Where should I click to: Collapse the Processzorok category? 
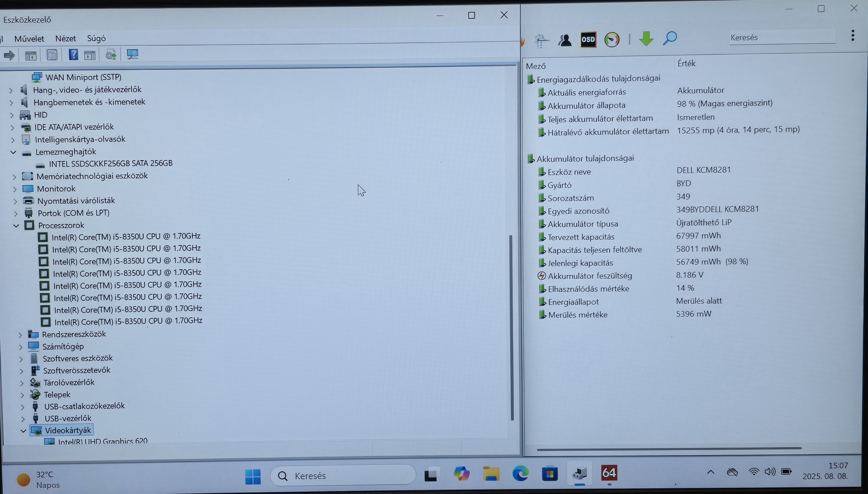click(x=16, y=226)
